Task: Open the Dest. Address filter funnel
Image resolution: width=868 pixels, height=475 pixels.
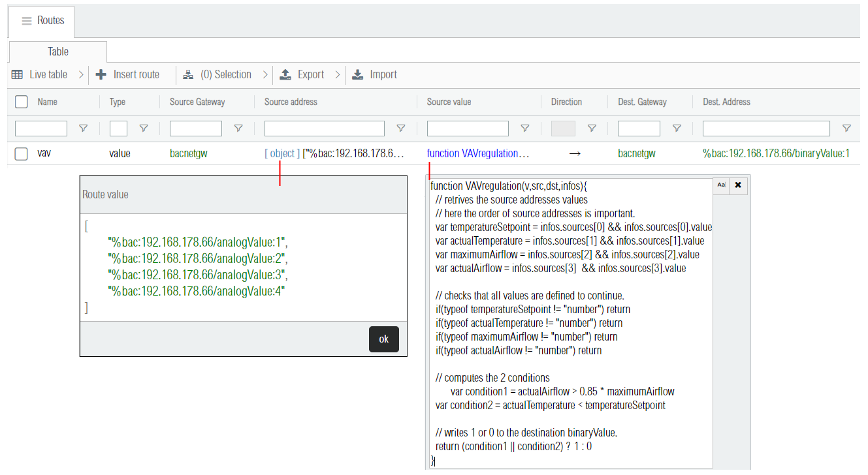Action: click(846, 128)
